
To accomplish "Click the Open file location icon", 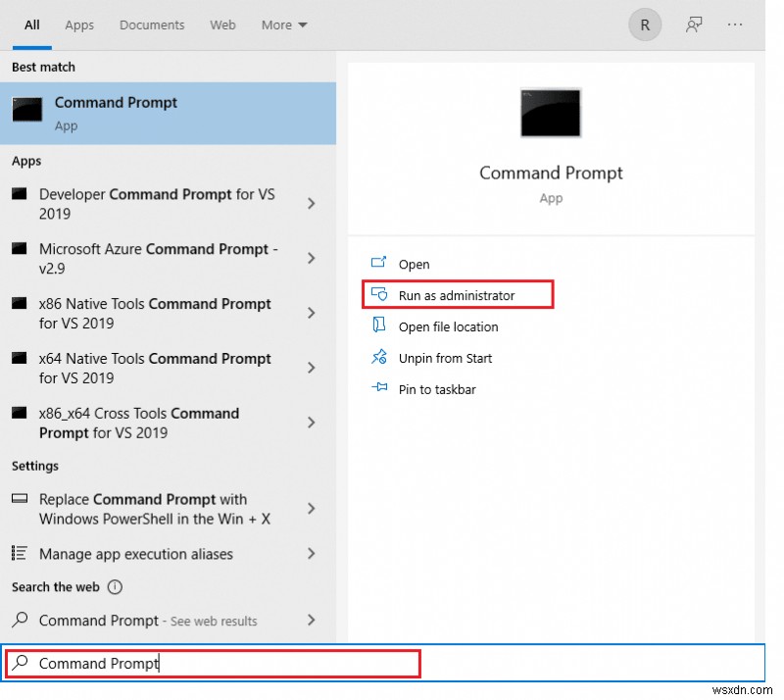I will click(379, 326).
